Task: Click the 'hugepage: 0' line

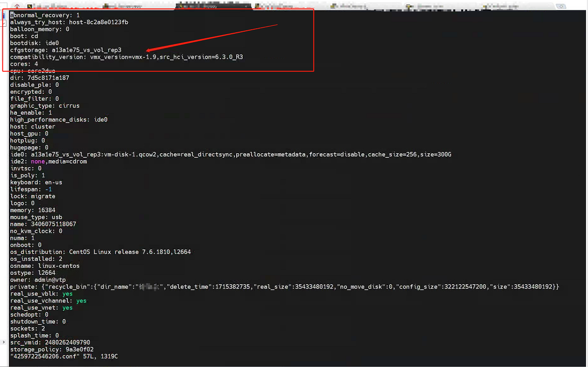Action: pyautogui.click(x=29, y=147)
